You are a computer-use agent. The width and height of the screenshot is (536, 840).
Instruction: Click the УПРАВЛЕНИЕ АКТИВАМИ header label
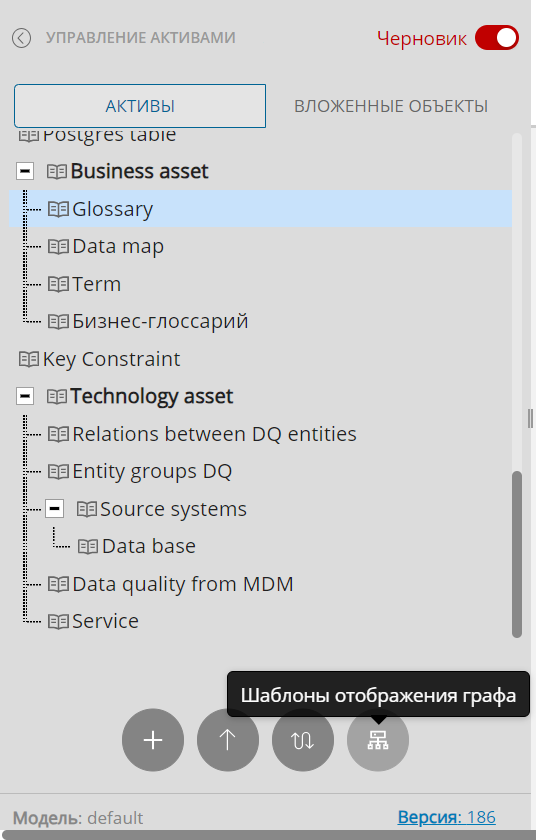pos(140,38)
